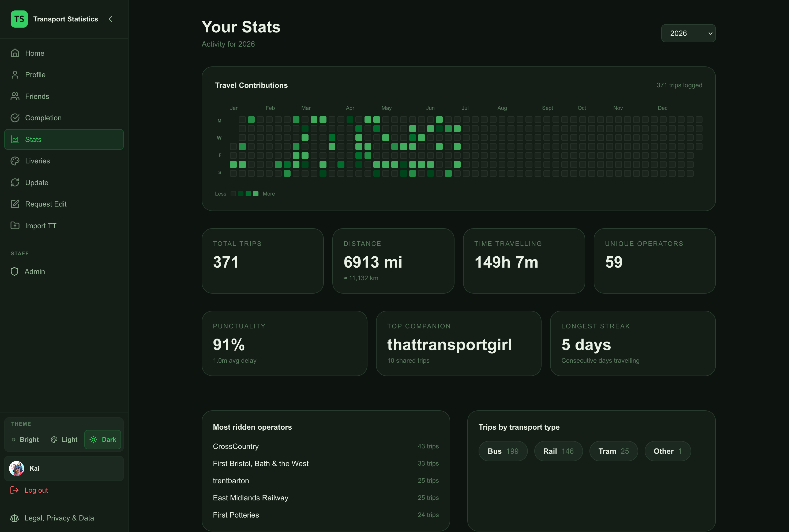Click top companion thattransportgirl

(449, 345)
